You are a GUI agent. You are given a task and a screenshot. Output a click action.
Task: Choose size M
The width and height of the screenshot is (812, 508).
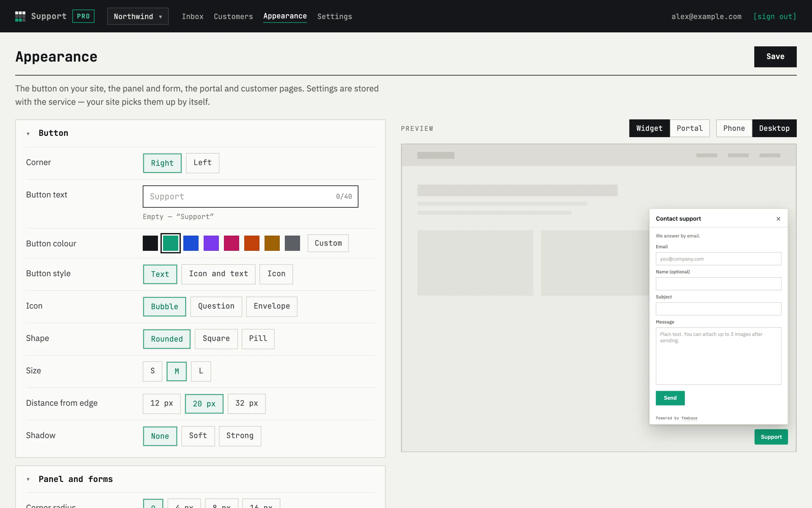[176, 371]
